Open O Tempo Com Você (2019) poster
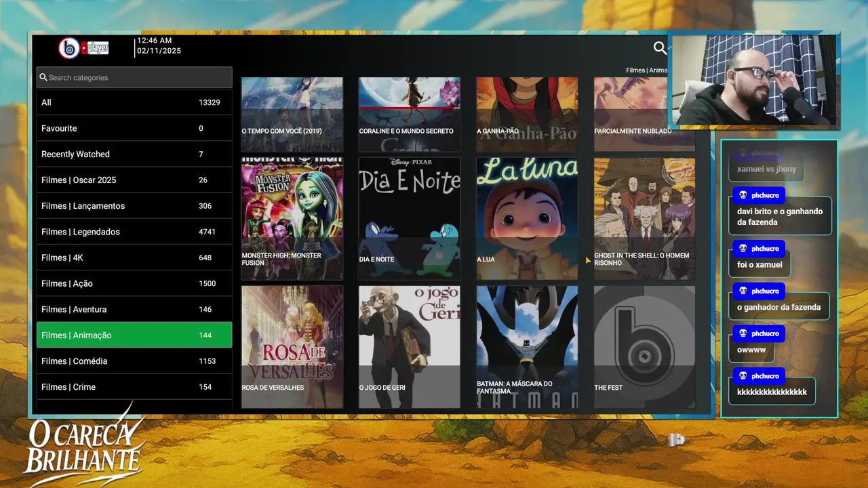868x488 pixels. [292, 114]
